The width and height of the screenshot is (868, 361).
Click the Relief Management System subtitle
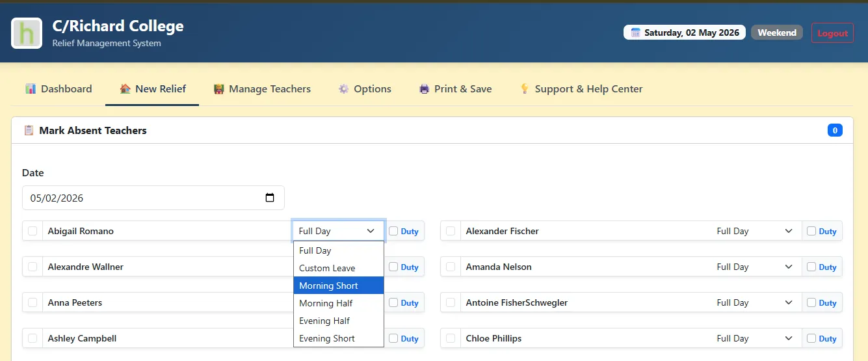tap(107, 44)
